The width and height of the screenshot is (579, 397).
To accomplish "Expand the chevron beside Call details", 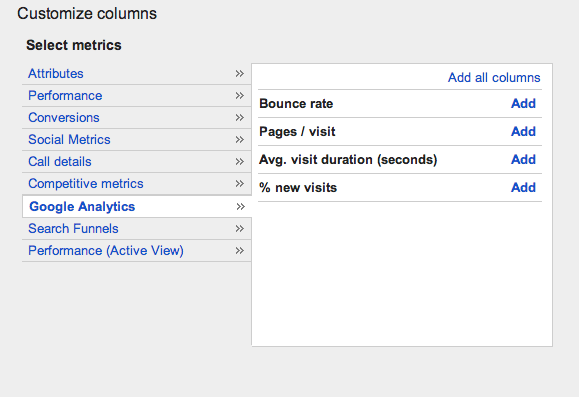I will 240,161.
